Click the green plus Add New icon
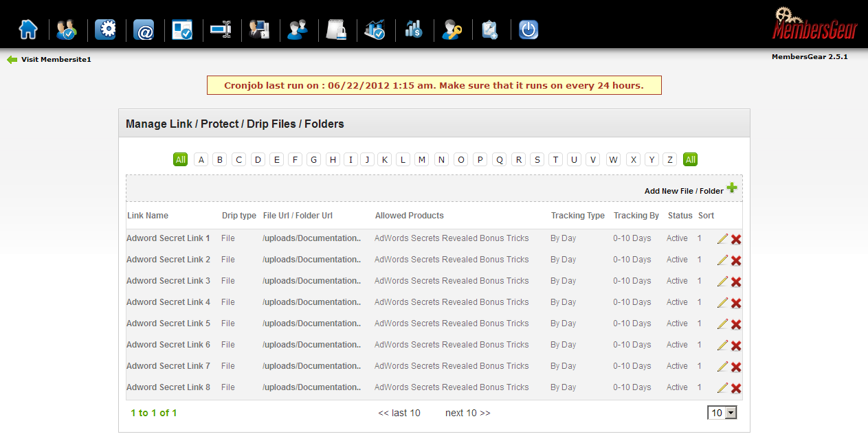 (732, 188)
